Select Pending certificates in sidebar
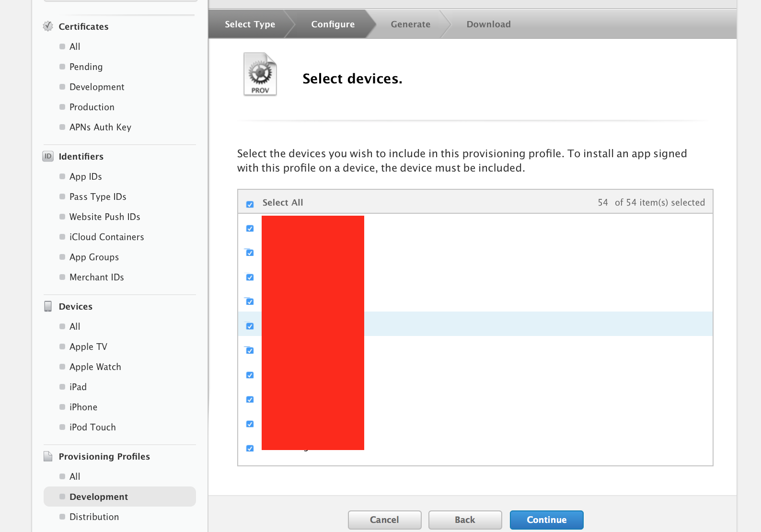The image size is (761, 532). [86, 67]
